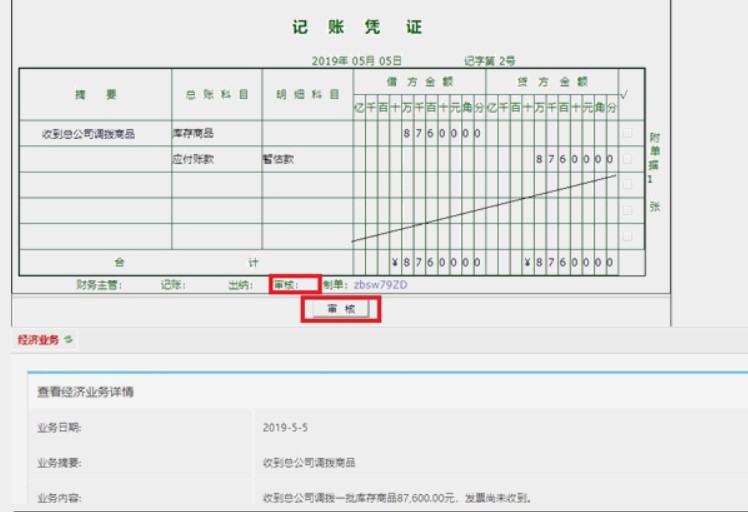Click the voucher date 2019年05月05日
The image size is (748, 512).
pyautogui.click(x=356, y=61)
